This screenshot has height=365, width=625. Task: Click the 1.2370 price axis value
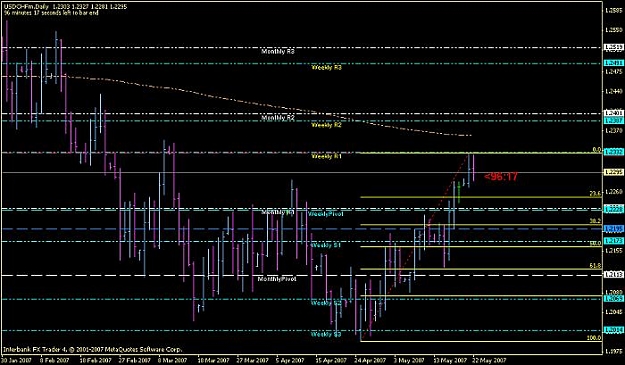613,130
